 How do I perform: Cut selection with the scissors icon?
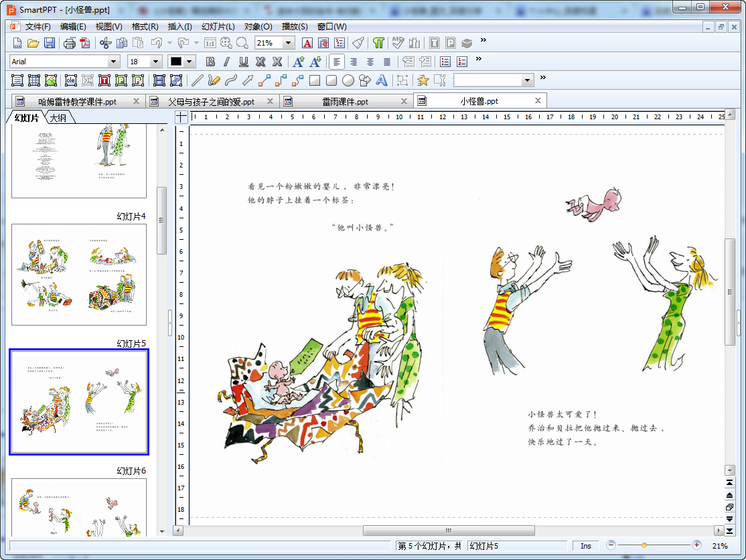105,44
